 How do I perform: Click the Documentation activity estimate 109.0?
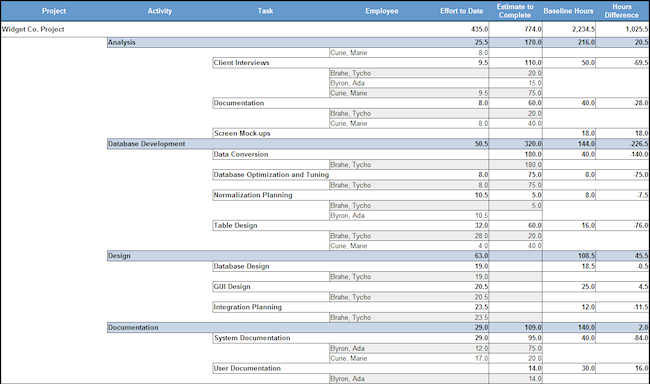pyautogui.click(x=533, y=328)
